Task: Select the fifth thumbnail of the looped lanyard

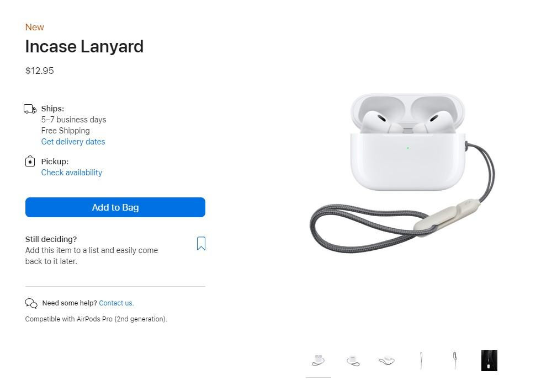Action: [455, 361]
